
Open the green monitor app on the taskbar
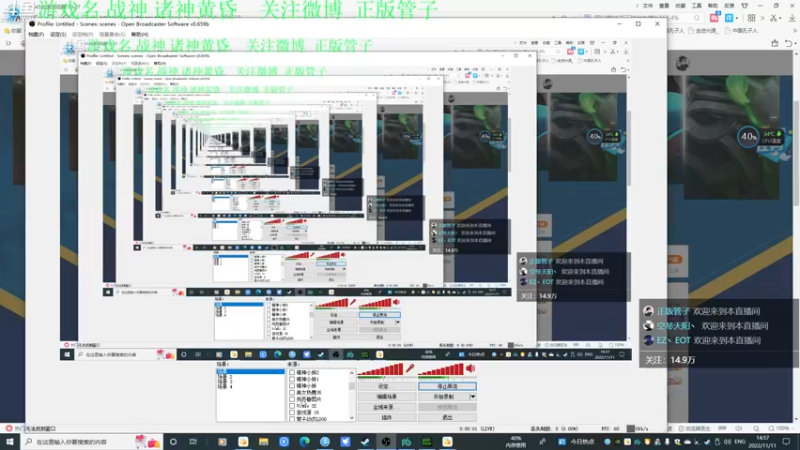point(427,442)
